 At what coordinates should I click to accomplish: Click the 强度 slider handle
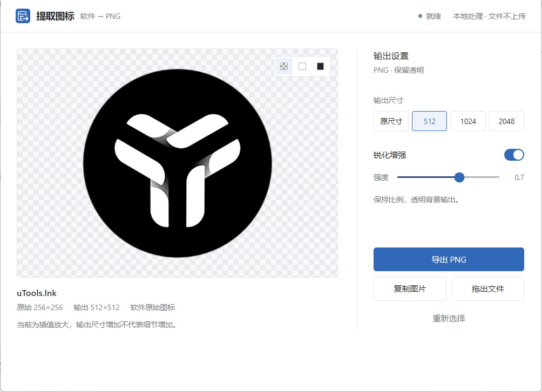pyautogui.click(x=459, y=177)
